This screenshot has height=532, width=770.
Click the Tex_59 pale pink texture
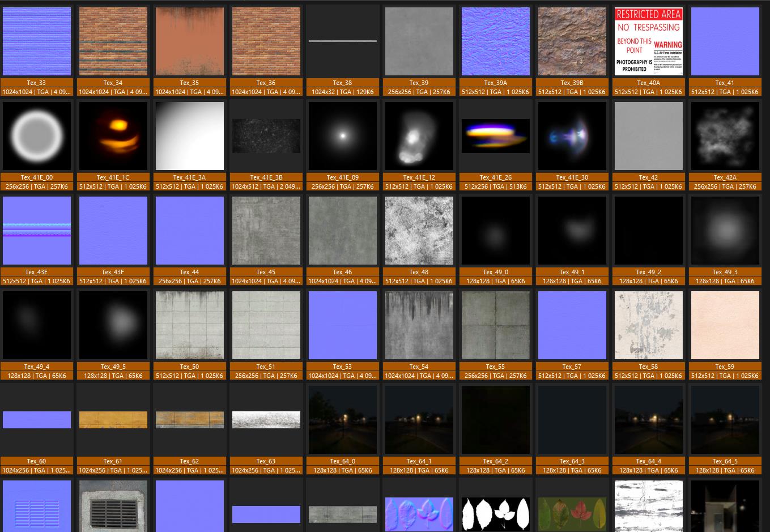(725, 325)
